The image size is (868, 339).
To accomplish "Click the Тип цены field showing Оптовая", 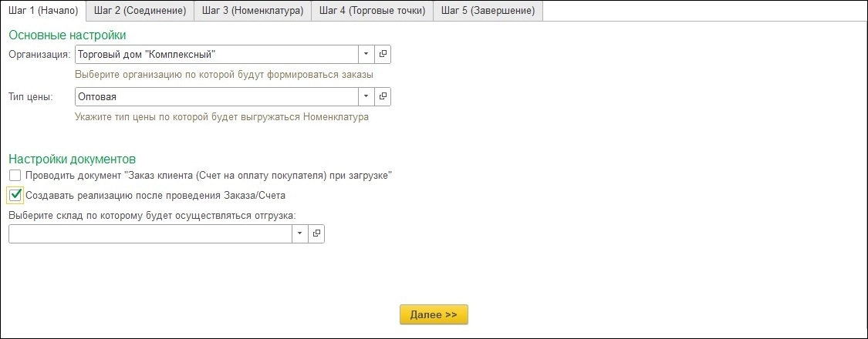I will tap(217, 96).
